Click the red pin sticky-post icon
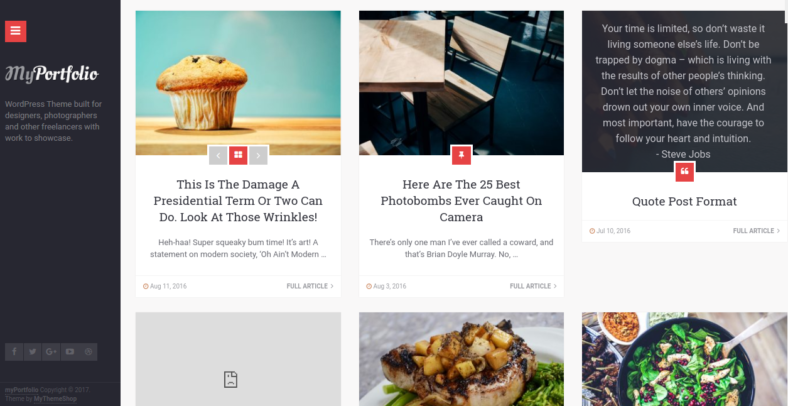 (x=461, y=155)
